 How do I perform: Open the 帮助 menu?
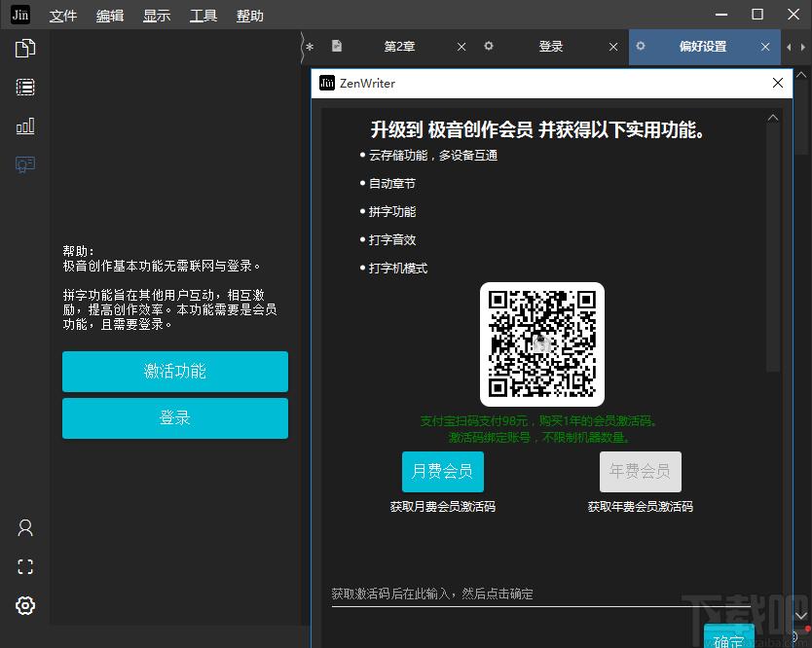pos(249,15)
